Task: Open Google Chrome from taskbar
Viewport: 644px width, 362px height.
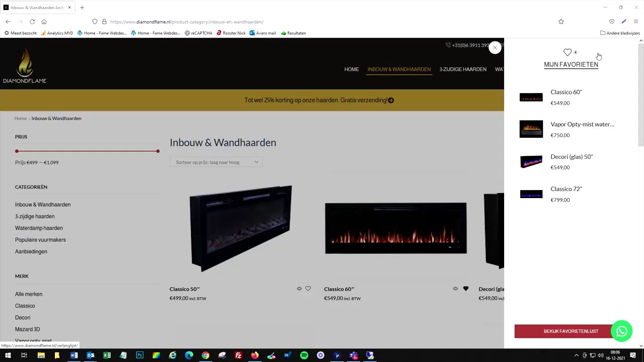Action: click(205, 355)
